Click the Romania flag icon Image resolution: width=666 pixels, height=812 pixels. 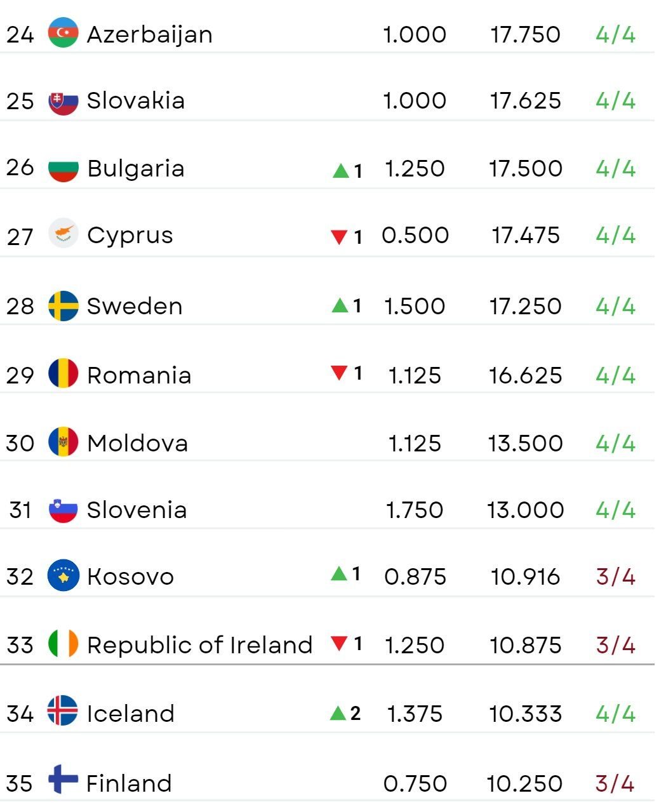63,374
